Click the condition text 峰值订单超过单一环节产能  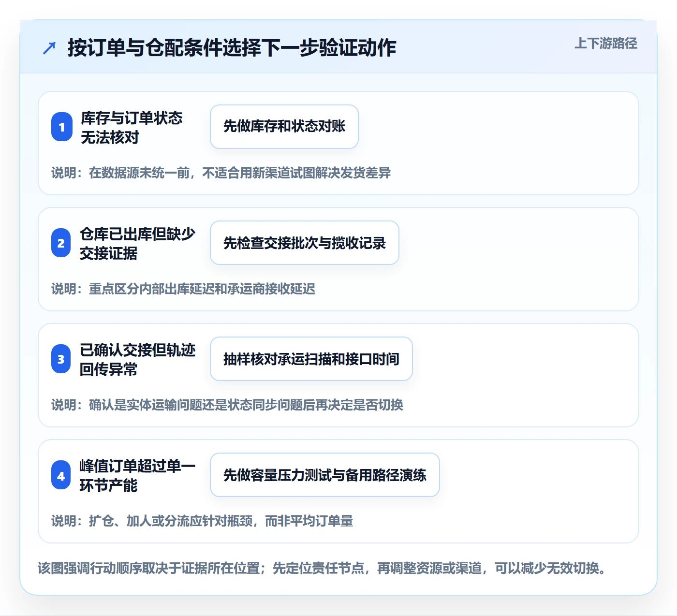coord(137,475)
